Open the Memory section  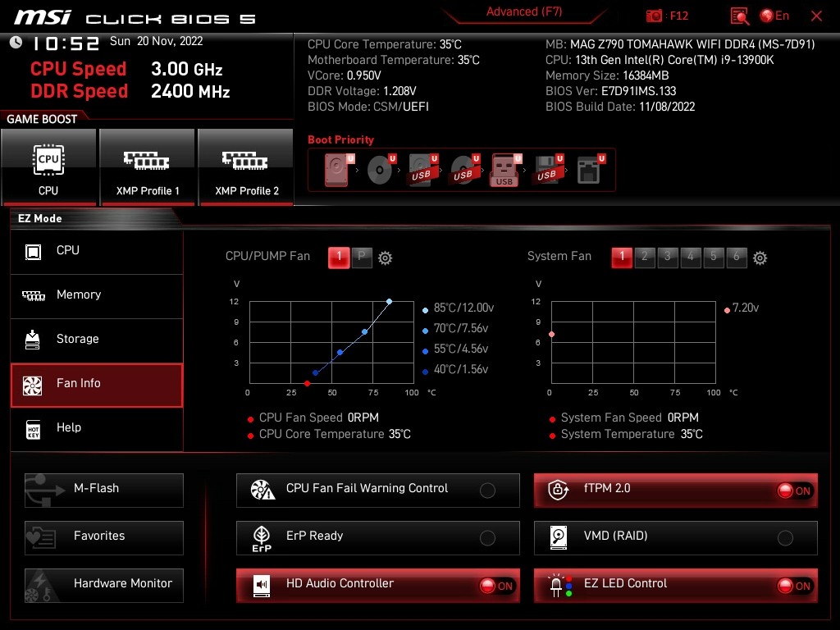click(x=97, y=295)
